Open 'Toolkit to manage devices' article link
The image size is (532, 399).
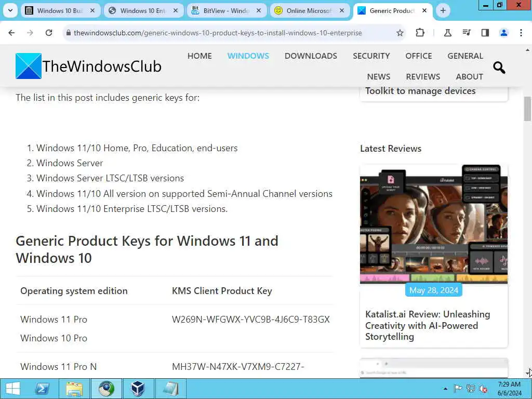pos(420,91)
